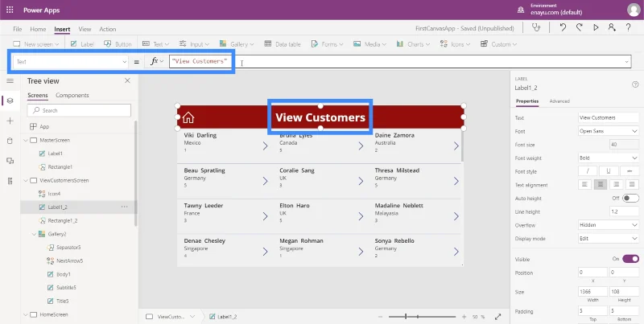The image size is (644, 324).
Task: Open the Media icon in left rail
Action: [x=10, y=161]
